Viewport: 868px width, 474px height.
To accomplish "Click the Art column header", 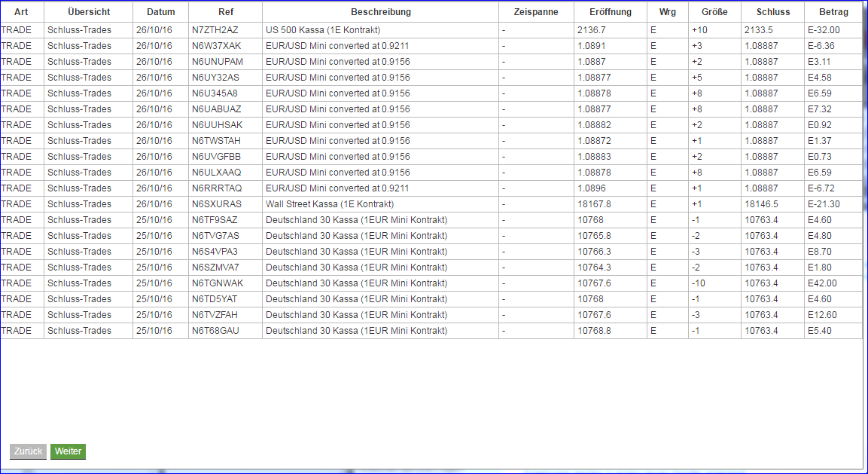I will coord(22,11).
